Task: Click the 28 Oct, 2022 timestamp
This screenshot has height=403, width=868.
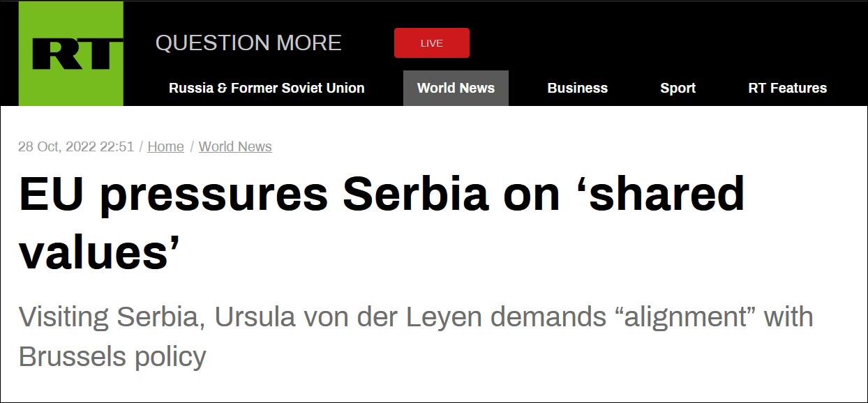Action: (x=76, y=146)
